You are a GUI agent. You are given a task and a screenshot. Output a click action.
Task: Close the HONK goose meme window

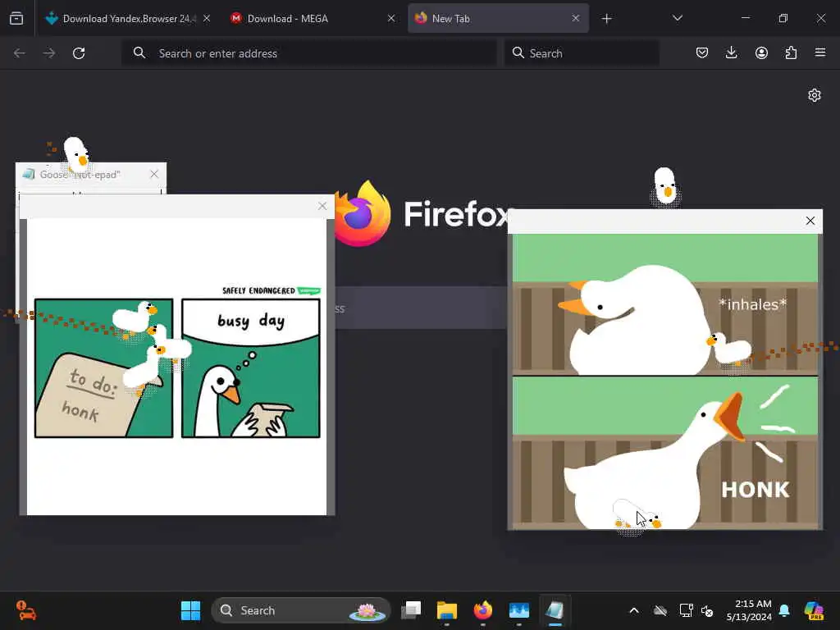(x=810, y=221)
